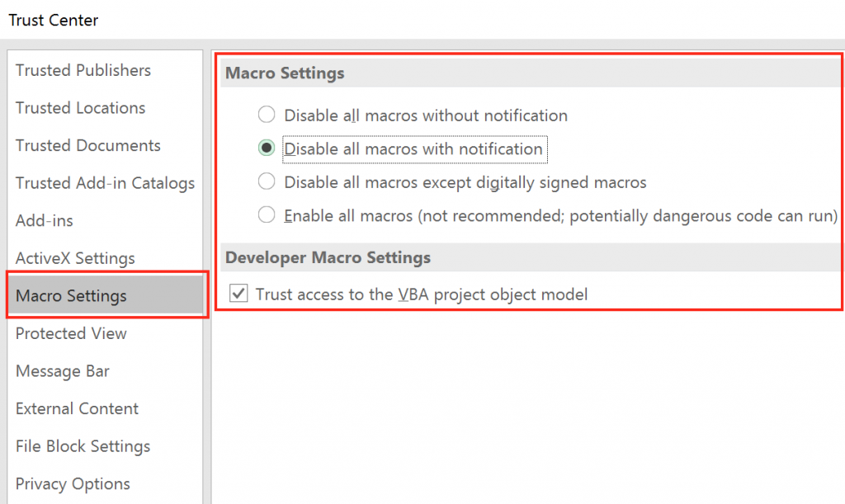This screenshot has width=845, height=504.
Task: Navigate to Privacy Options
Action: click(x=73, y=483)
